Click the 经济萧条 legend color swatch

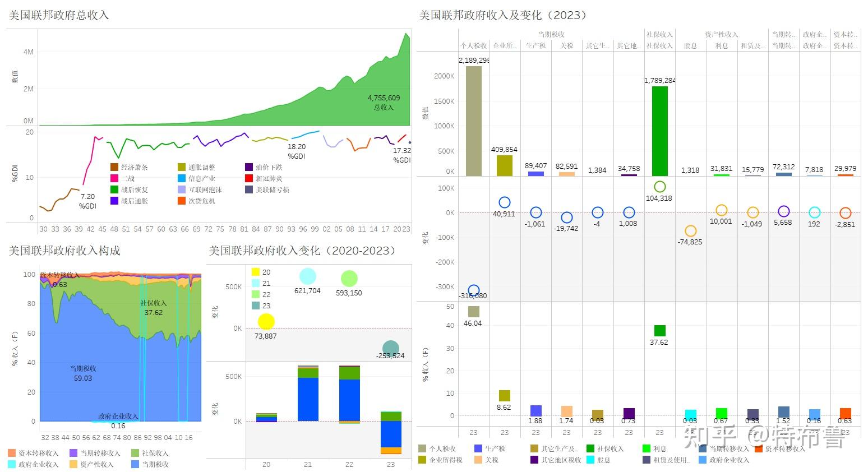click(x=114, y=167)
